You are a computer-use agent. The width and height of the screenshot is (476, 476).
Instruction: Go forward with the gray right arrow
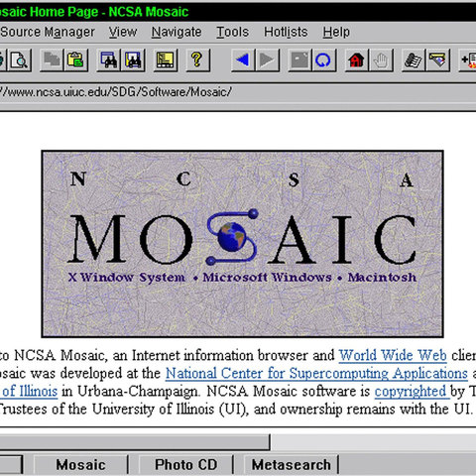click(268, 60)
